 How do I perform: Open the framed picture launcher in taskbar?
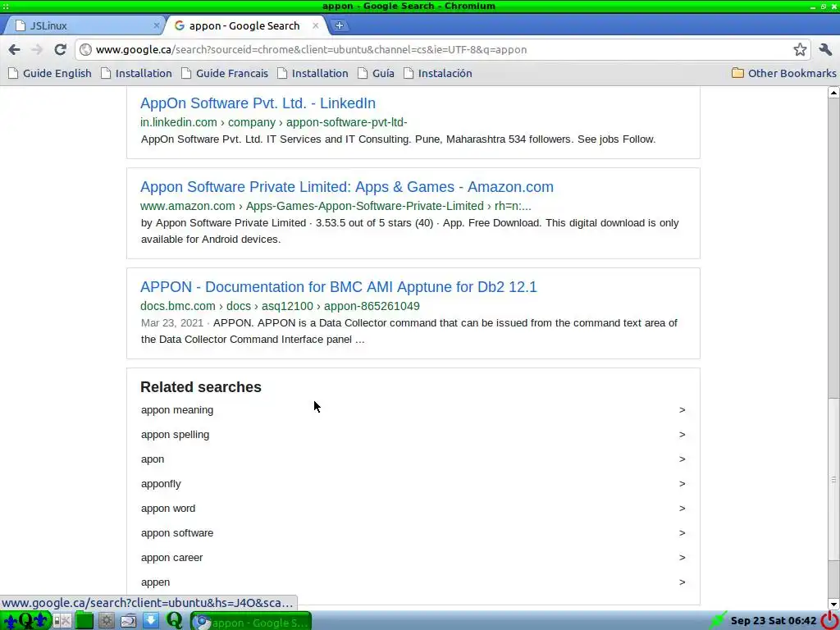[129, 621]
